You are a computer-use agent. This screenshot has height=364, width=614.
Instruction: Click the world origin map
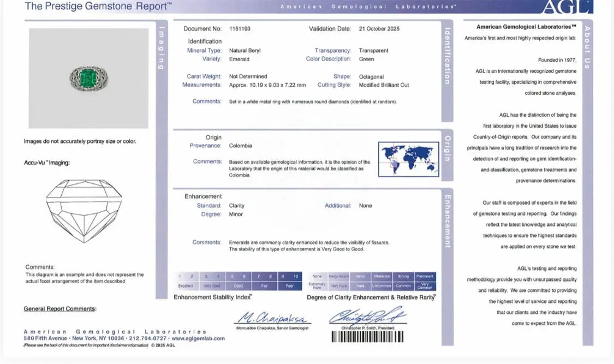coord(408,159)
